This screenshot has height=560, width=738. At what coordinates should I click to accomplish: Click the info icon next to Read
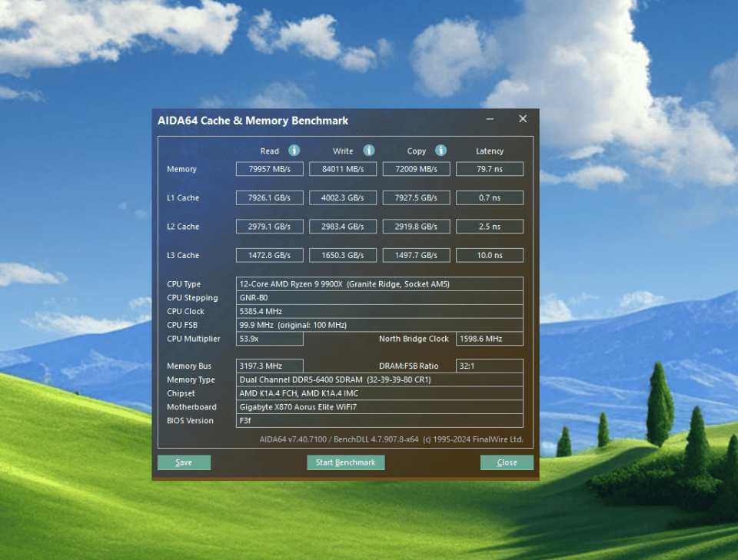click(x=294, y=151)
